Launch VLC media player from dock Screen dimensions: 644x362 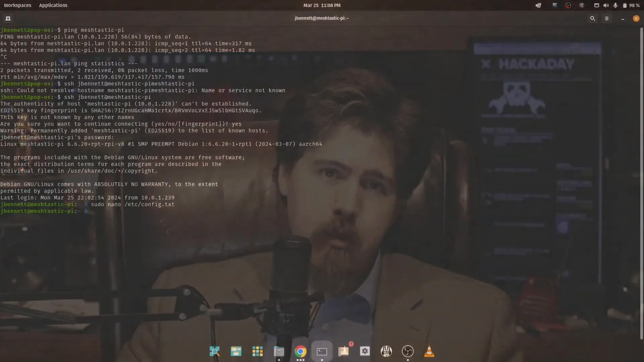click(429, 351)
